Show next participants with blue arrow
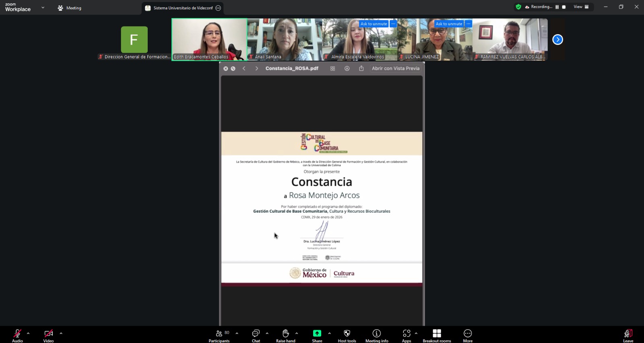The height and width of the screenshot is (343, 644). point(557,39)
